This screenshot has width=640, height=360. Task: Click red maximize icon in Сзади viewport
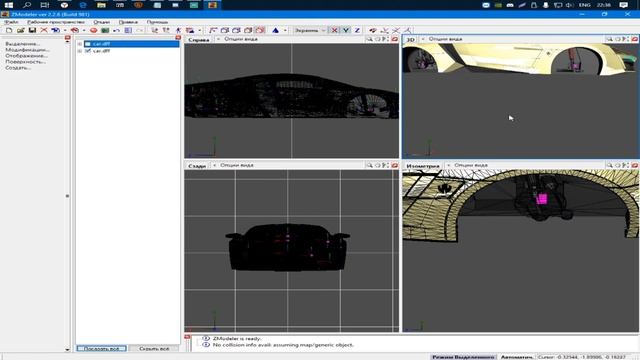pyautogui.click(x=395, y=165)
